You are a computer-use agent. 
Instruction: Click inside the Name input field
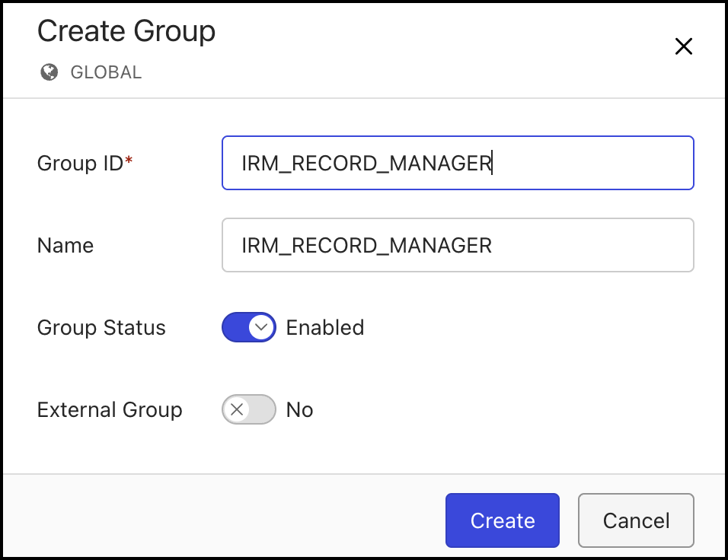pos(457,245)
